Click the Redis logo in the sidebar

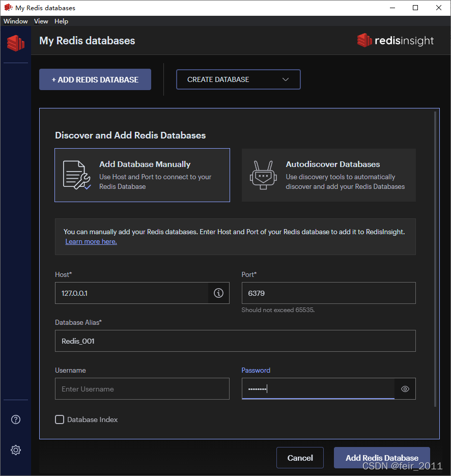click(x=16, y=43)
